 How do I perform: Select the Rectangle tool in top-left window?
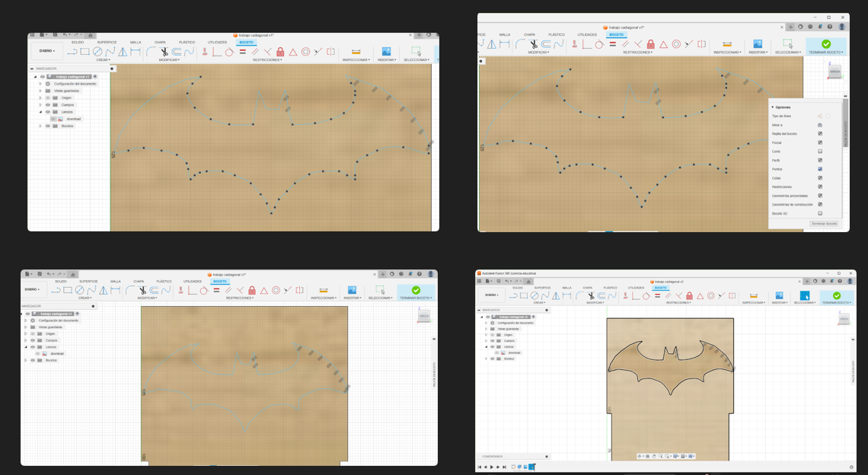[85, 52]
